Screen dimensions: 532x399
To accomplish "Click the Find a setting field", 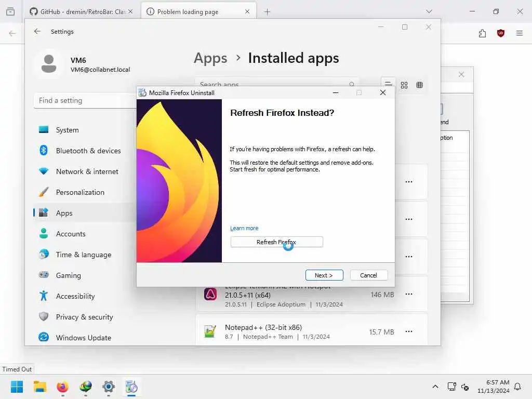I will [x=85, y=100].
